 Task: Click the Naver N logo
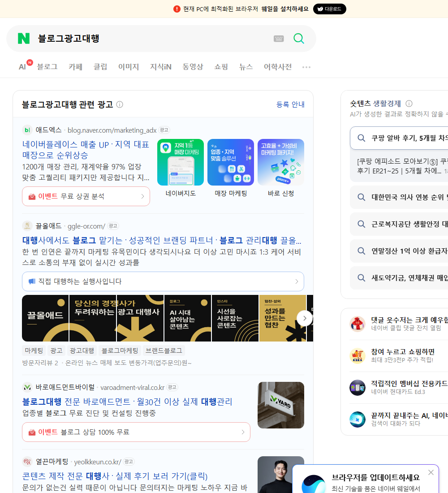pos(24,39)
